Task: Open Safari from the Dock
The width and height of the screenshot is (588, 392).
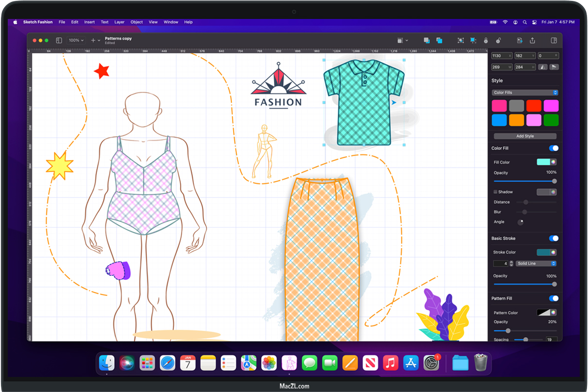Action: coord(168,363)
